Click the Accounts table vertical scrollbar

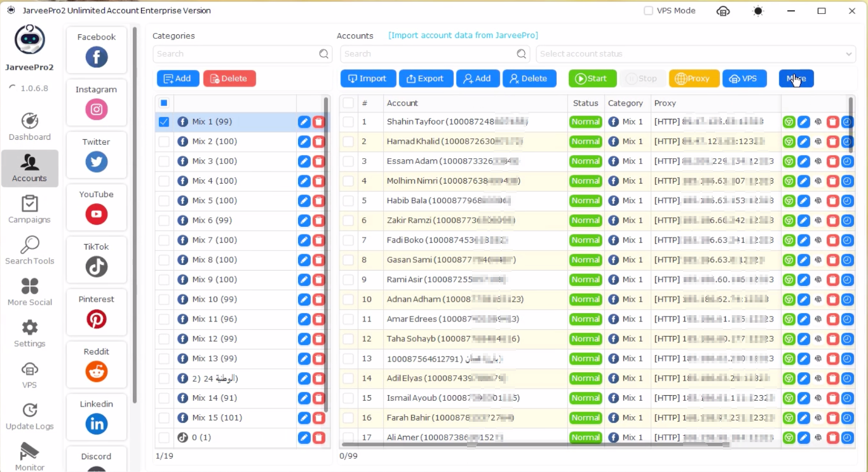click(x=851, y=125)
